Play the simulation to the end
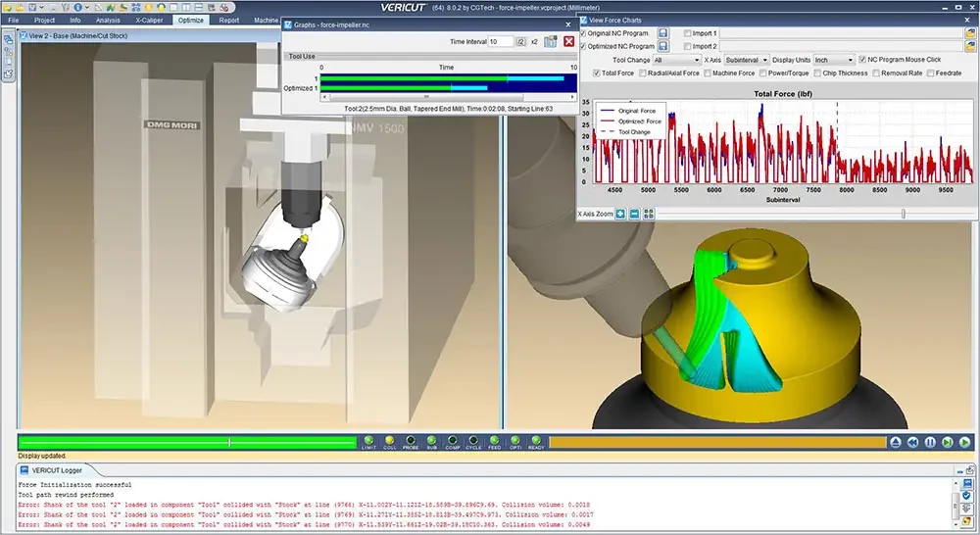The image size is (980, 535). [x=965, y=443]
